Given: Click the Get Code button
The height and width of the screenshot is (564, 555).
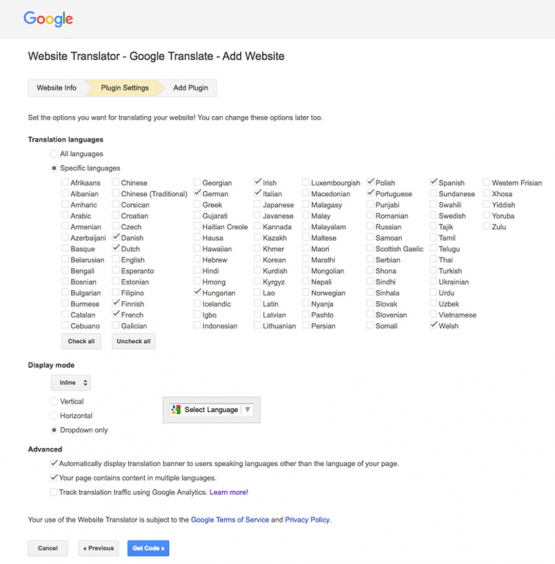Looking at the screenshot, I should click(x=148, y=548).
